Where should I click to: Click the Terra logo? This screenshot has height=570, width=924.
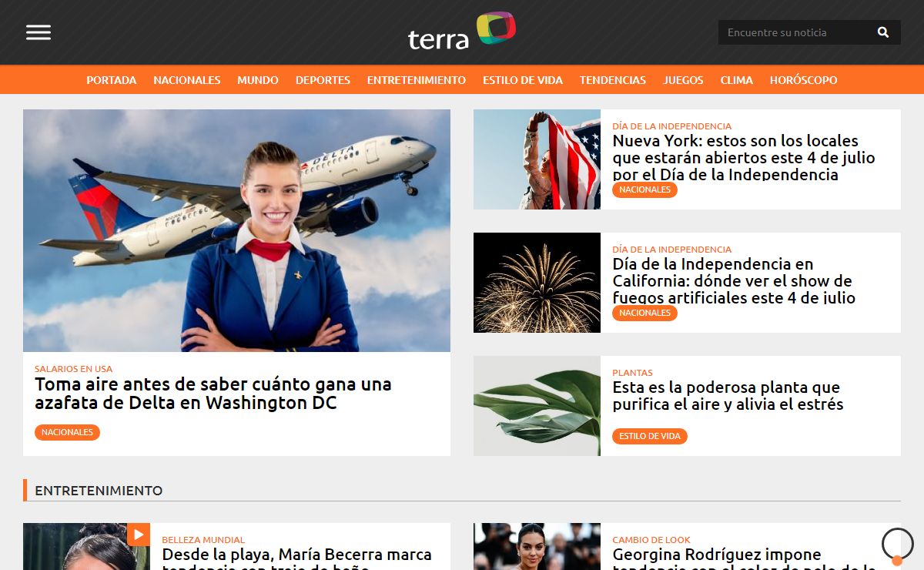tap(462, 32)
